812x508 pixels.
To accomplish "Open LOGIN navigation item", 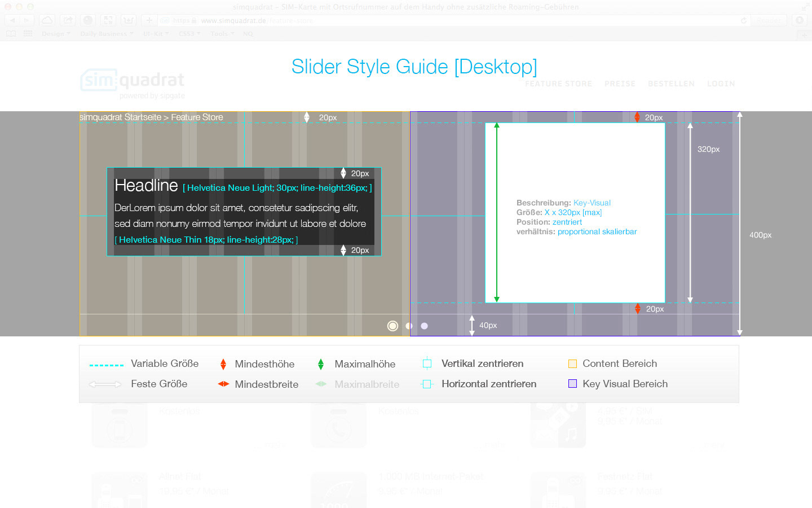I will pyautogui.click(x=721, y=84).
